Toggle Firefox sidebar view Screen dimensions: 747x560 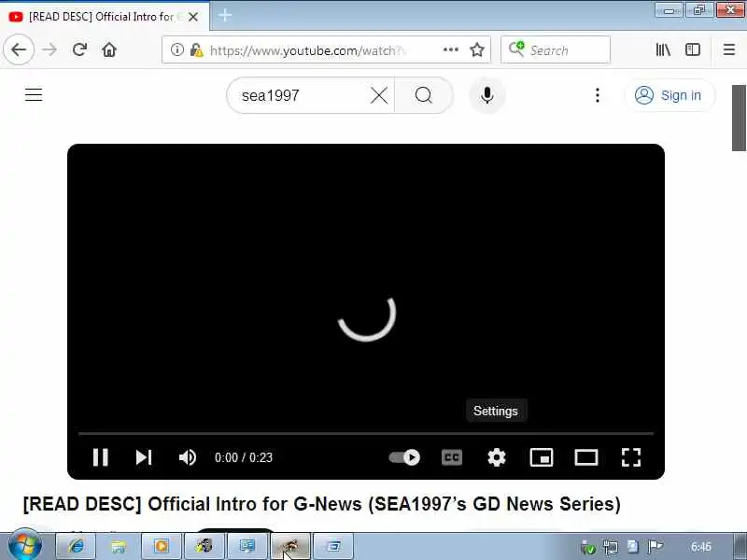pos(693,49)
